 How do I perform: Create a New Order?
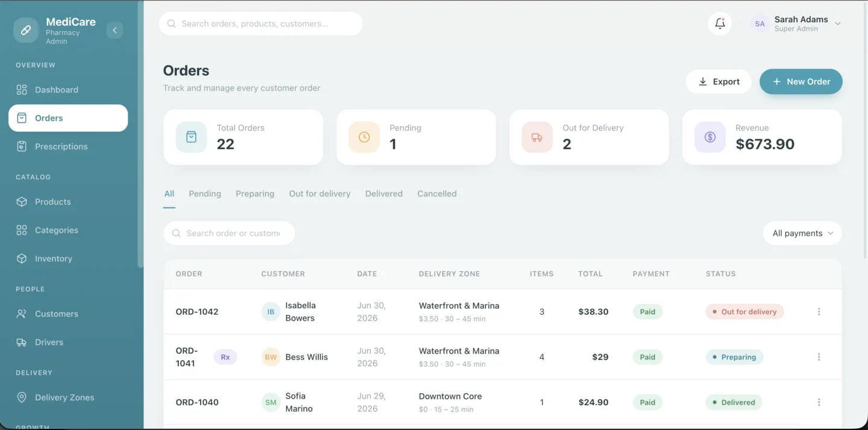point(801,81)
